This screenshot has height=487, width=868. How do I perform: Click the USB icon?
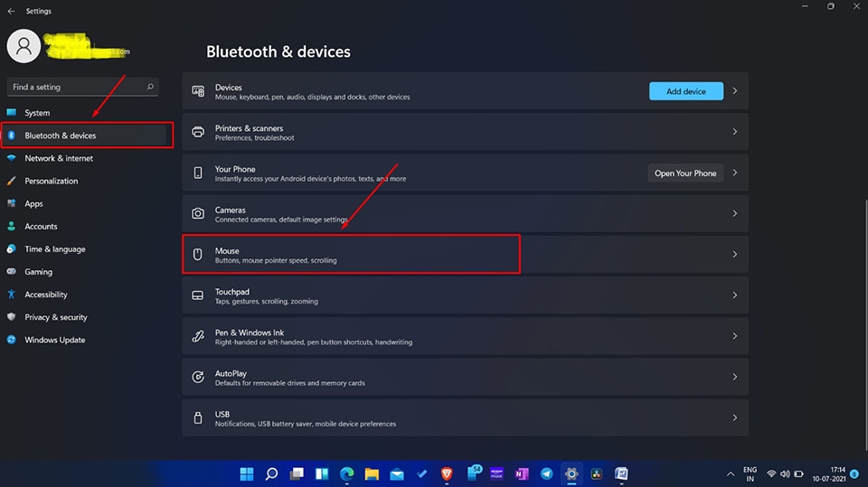click(x=197, y=417)
